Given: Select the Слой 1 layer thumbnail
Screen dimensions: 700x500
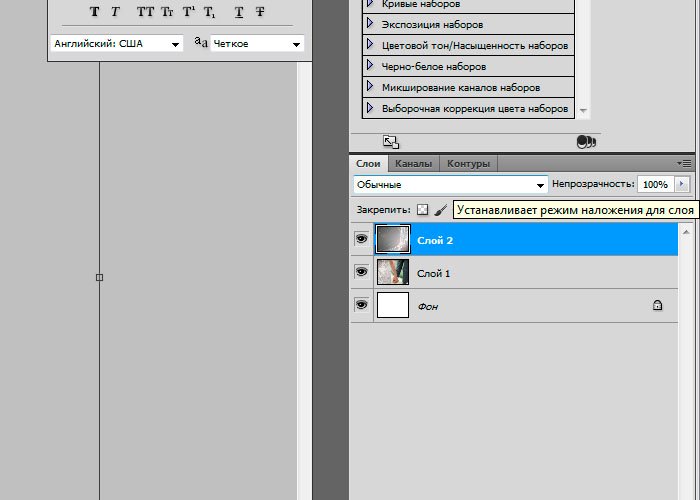Looking at the screenshot, I should [x=392, y=273].
